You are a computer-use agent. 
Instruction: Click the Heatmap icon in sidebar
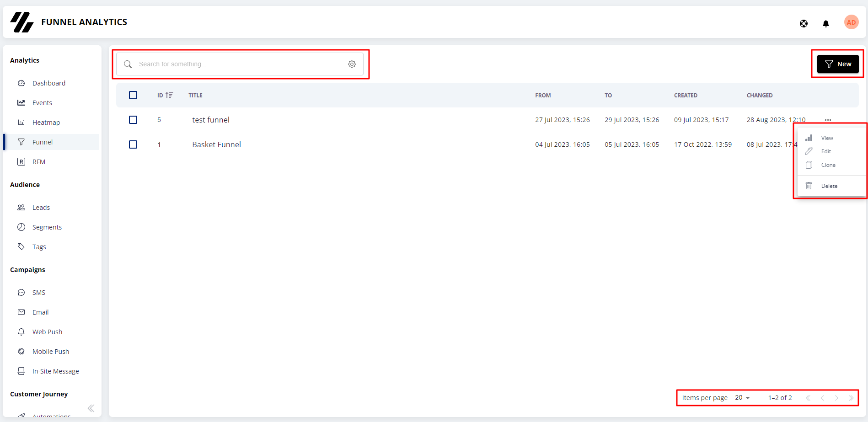point(21,123)
